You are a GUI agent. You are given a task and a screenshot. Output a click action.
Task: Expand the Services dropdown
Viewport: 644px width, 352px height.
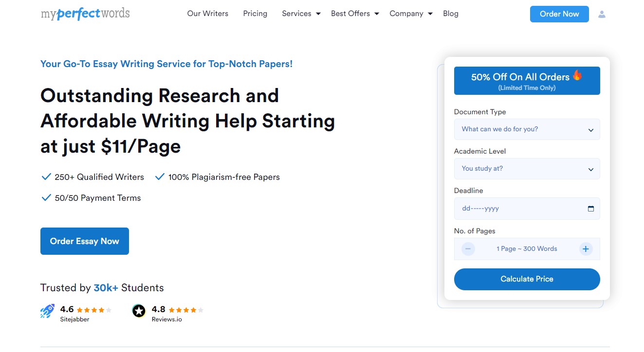pyautogui.click(x=300, y=14)
